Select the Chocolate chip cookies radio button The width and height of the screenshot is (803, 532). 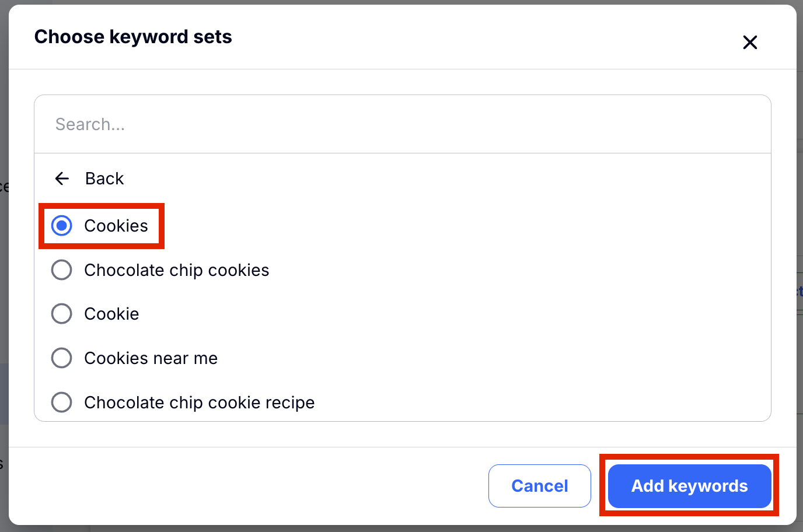[x=62, y=270]
